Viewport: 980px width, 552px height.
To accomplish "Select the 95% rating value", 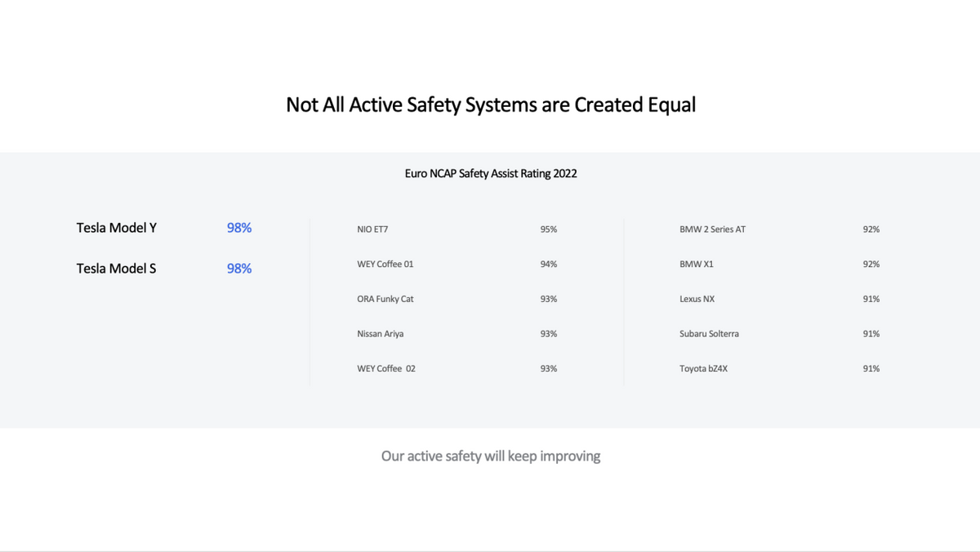I will click(548, 229).
